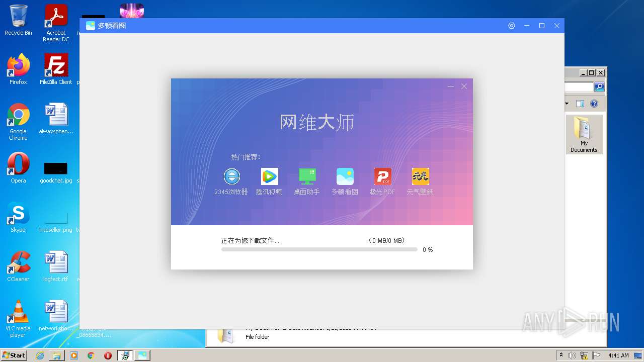Click the 元气壁纸 icon
644x362 pixels.
click(420, 176)
